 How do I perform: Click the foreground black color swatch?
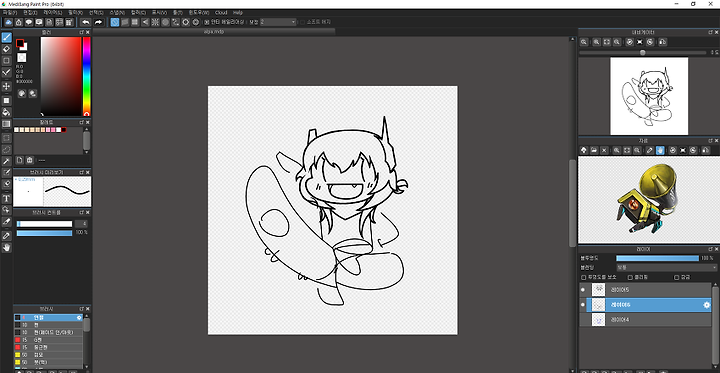[x=20, y=43]
